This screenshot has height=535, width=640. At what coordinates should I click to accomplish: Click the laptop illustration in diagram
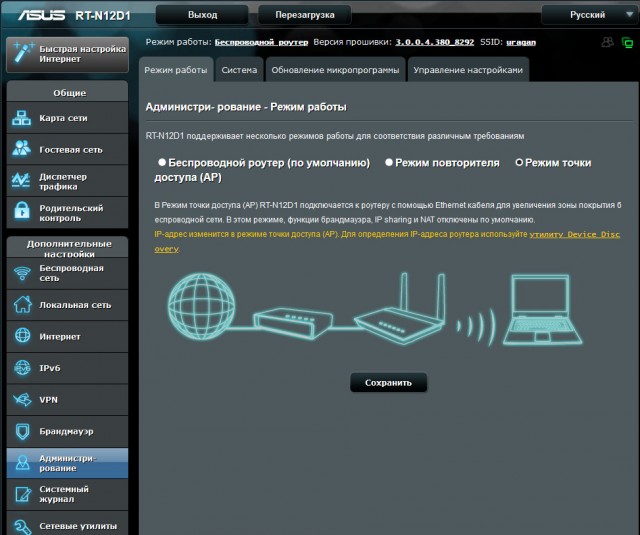click(x=542, y=310)
